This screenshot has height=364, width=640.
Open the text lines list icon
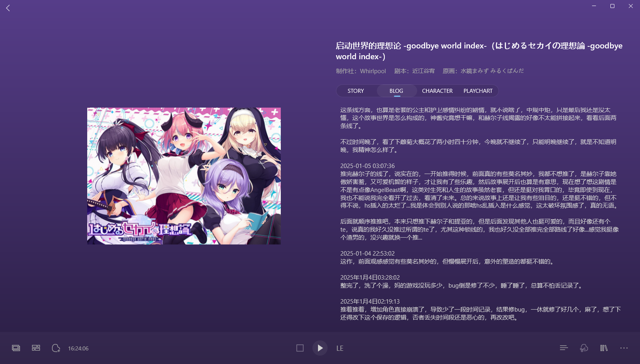click(x=564, y=348)
